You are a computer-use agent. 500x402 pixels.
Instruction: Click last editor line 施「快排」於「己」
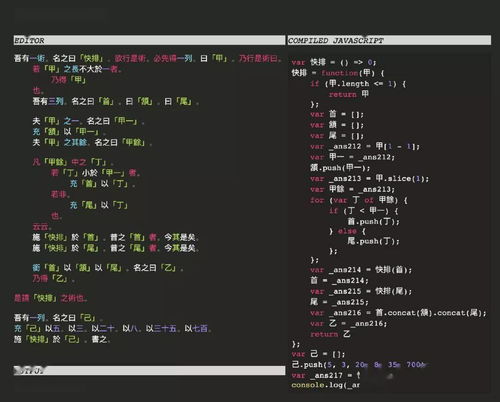pos(62,339)
